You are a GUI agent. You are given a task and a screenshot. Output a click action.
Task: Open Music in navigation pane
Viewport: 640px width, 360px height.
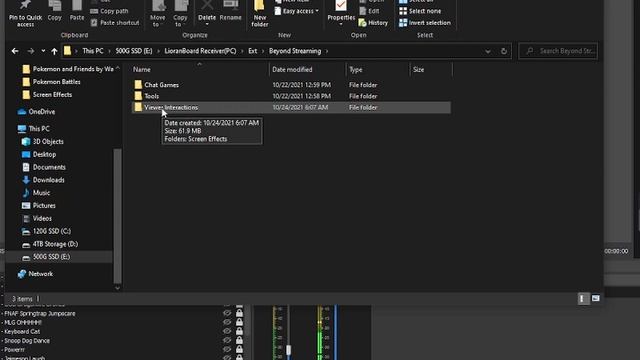[x=36, y=193]
